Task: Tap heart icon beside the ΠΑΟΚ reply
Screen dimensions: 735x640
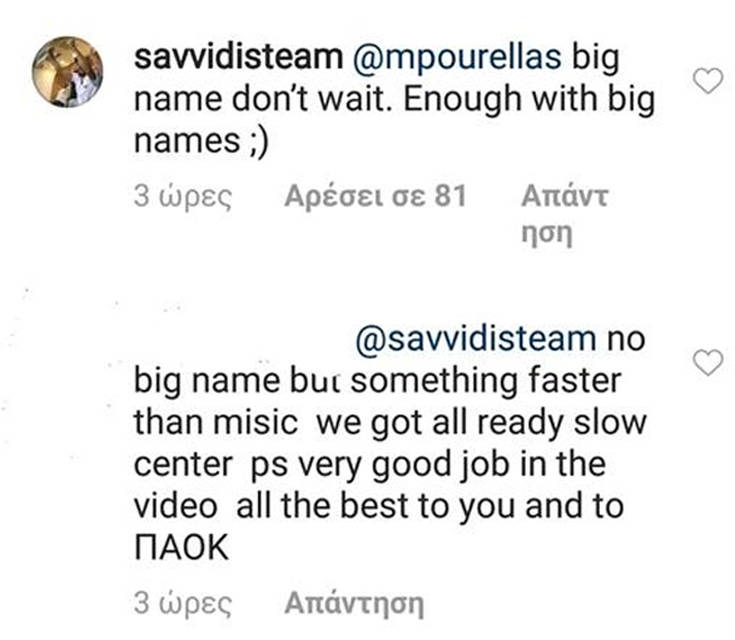Action: [x=708, y=362]
